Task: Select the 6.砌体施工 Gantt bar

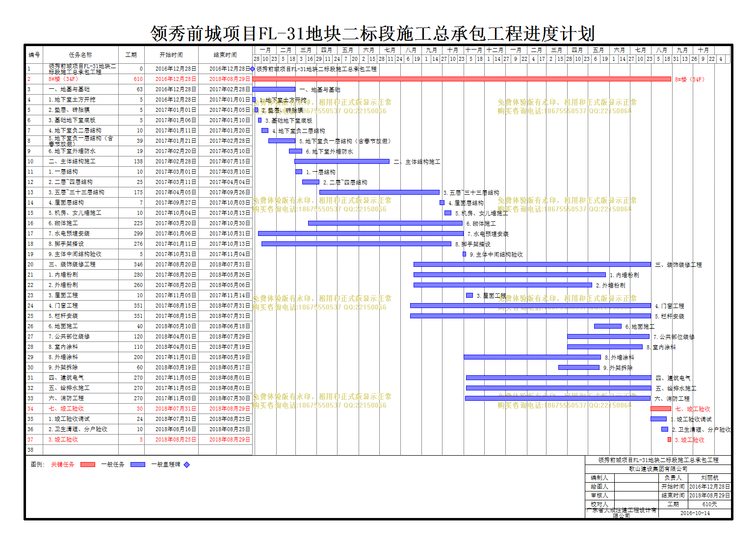Action: (x=385, y=223)
